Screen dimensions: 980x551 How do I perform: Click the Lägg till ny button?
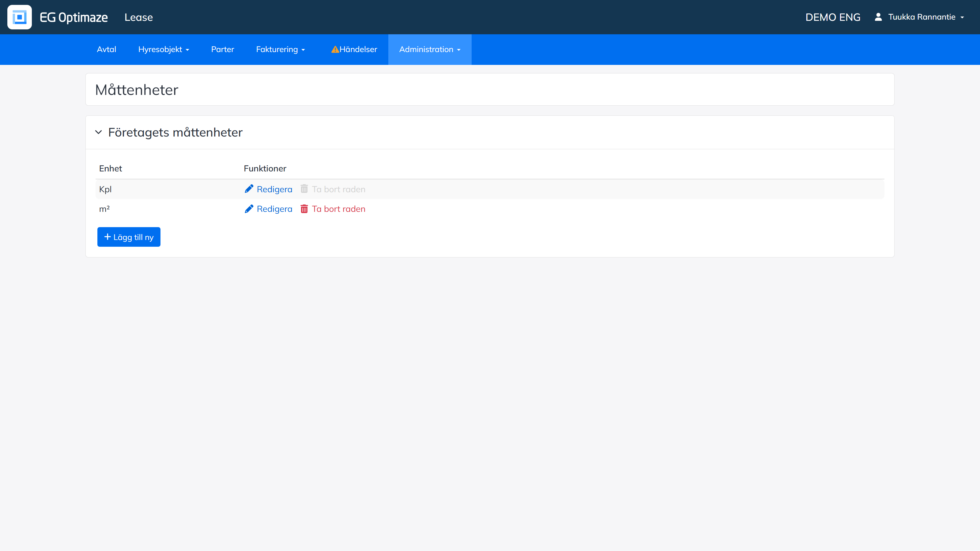[129, 237]
